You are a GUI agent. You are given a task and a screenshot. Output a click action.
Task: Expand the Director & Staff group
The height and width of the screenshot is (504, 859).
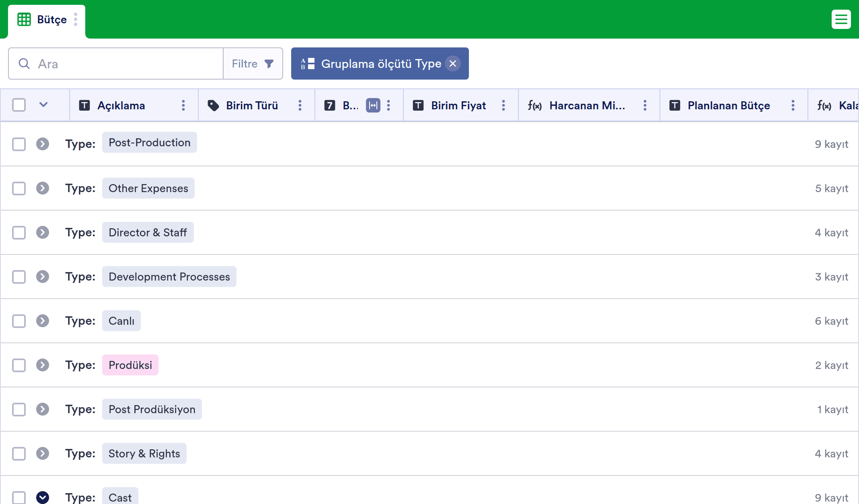(x=43, y=232)
